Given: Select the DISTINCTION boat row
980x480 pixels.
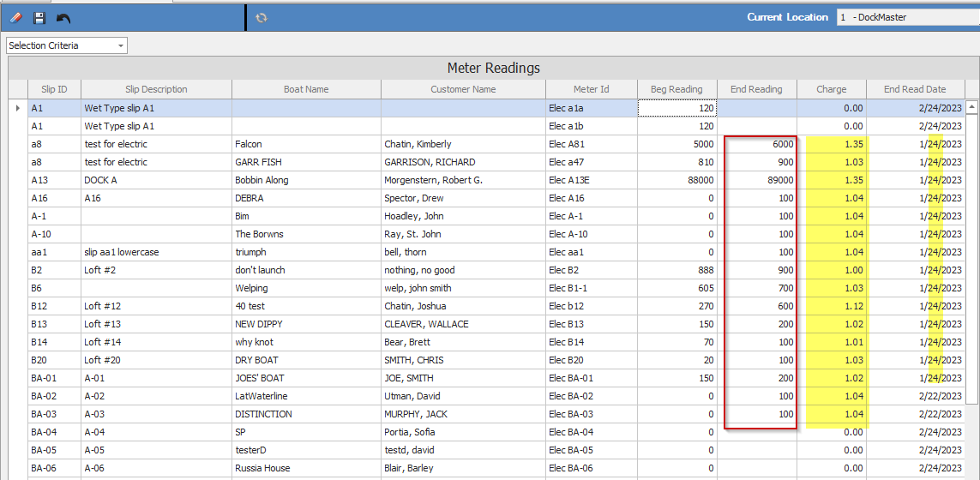Looking at the screenshot, I should point(305,414).
